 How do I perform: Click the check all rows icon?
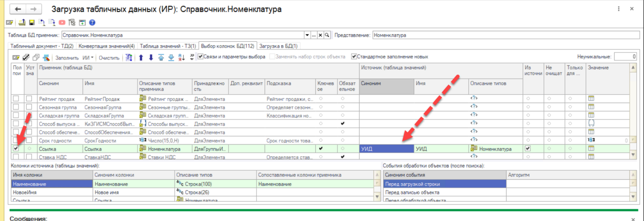click(x=26, y=58)
